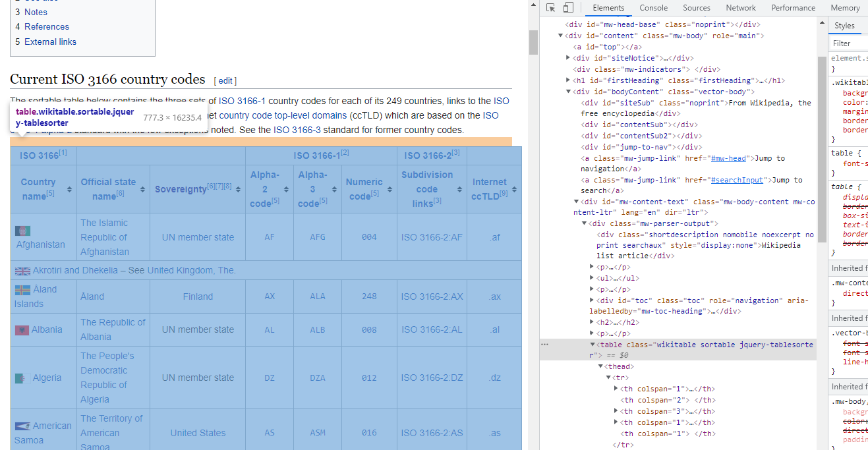
Task: Click the Akrotiri and Dhekelia flag icon
Action: (22, 271)
